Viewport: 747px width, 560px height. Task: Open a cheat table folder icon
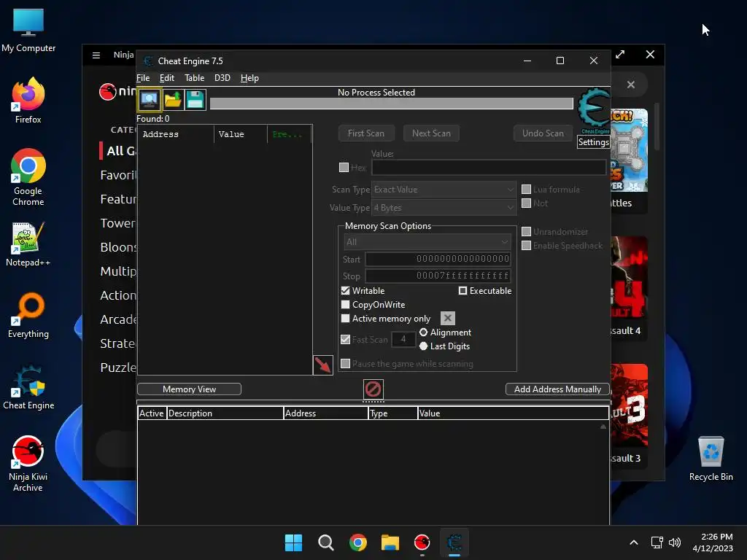click(x=172, y=99)
